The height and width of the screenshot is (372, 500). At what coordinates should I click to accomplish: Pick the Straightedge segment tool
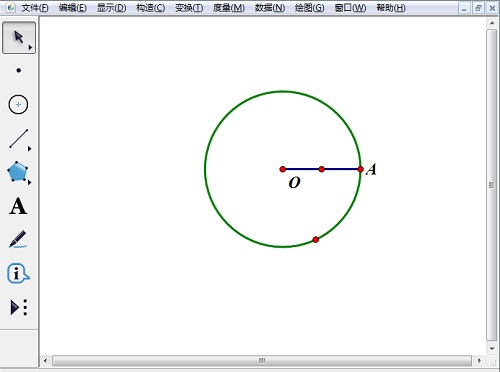pos(19,138)
